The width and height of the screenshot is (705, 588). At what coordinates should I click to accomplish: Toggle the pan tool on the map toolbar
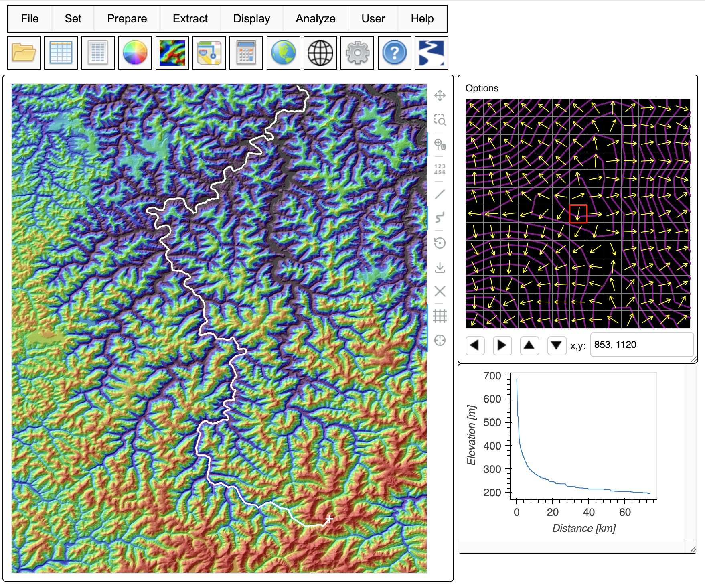[x=440, y=95]
